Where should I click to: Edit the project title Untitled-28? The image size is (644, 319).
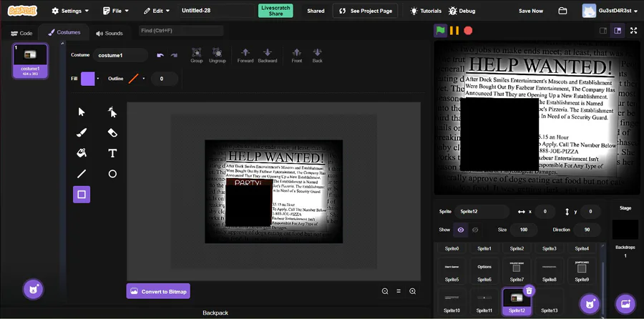pyautogui.click(x=216, y=11)
